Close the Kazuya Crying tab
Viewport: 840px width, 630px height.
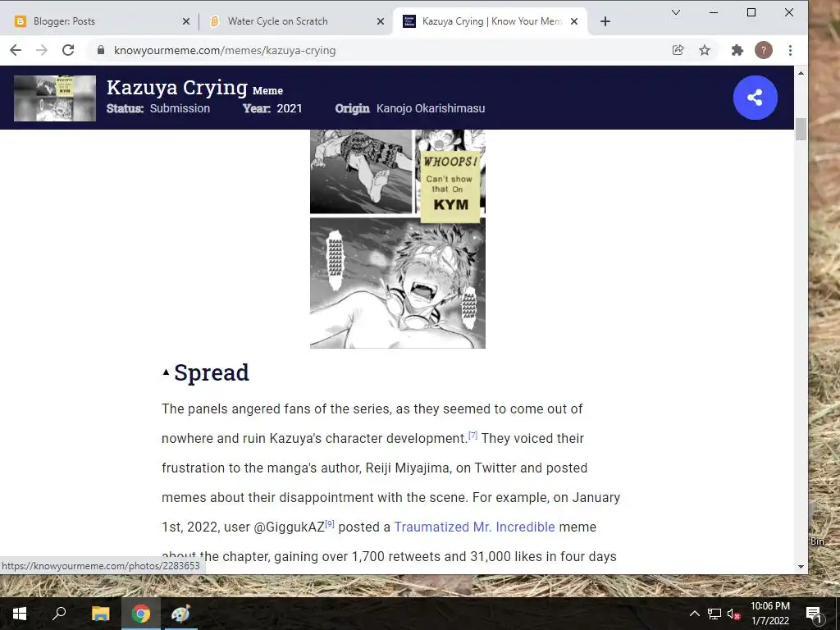(x=574, y=21)
